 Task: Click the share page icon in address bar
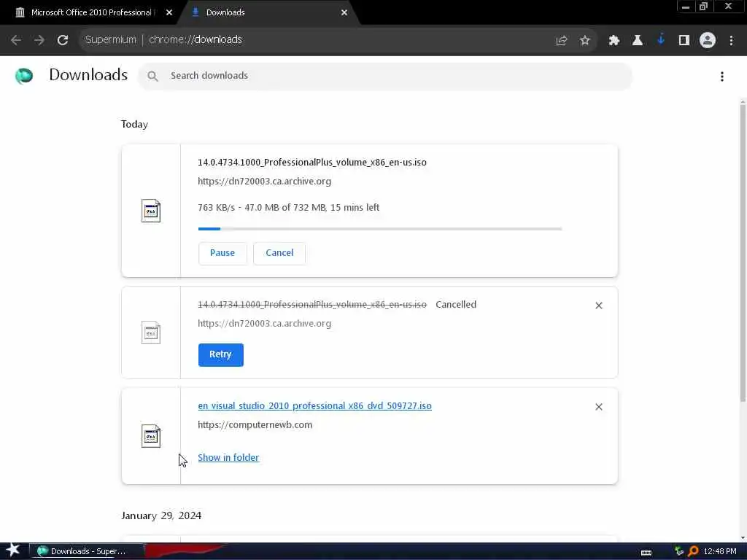(562, 41)
